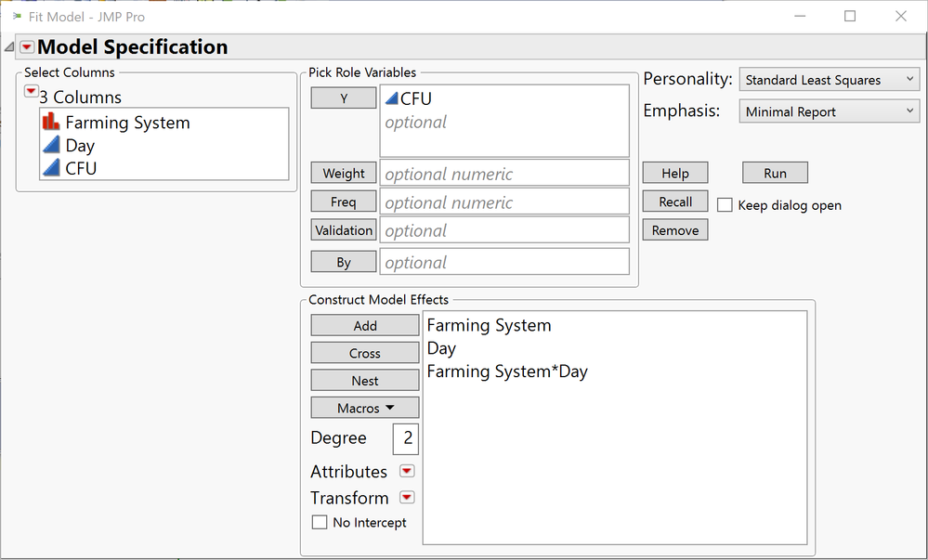Collapse the Model Specification disclosure triangle
Viewport: 928px width, 560px height.
pos(9,47)
